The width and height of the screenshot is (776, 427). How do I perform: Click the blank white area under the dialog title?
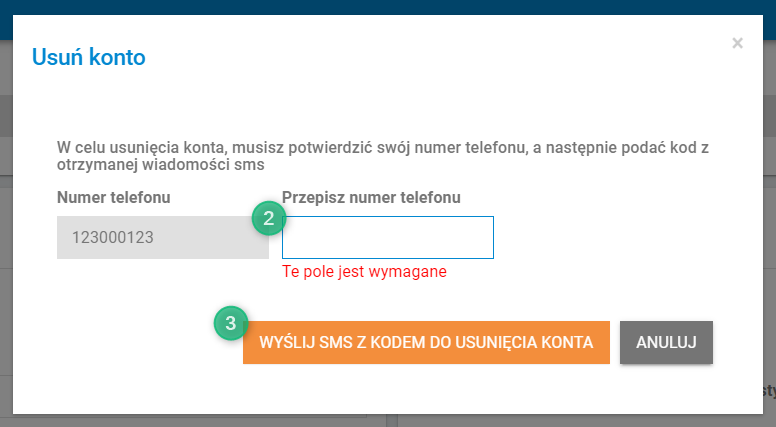[388, 106]
